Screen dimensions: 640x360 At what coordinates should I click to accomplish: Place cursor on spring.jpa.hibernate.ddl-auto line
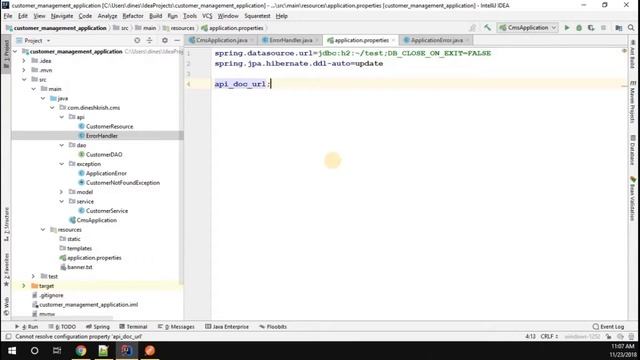[299, 64]
